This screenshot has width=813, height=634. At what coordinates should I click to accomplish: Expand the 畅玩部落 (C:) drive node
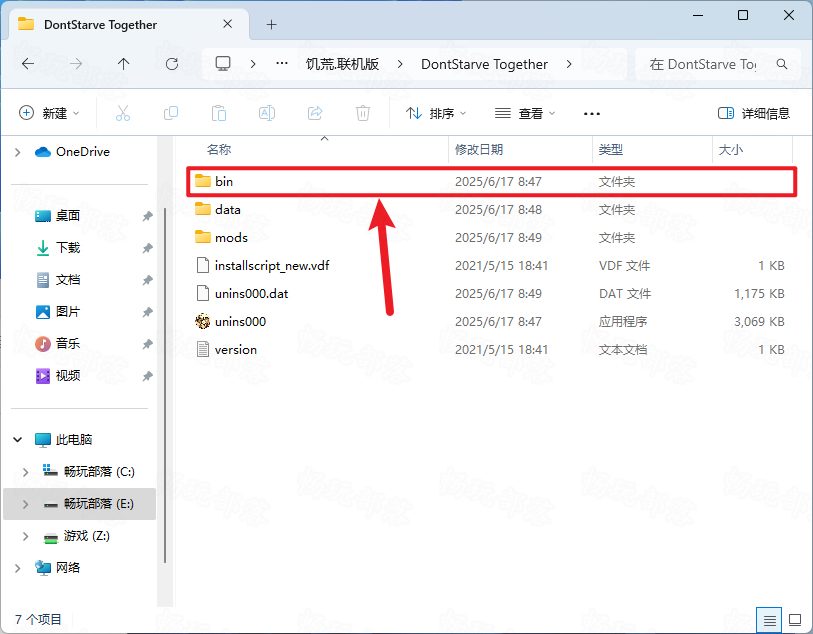coord(25,472)
